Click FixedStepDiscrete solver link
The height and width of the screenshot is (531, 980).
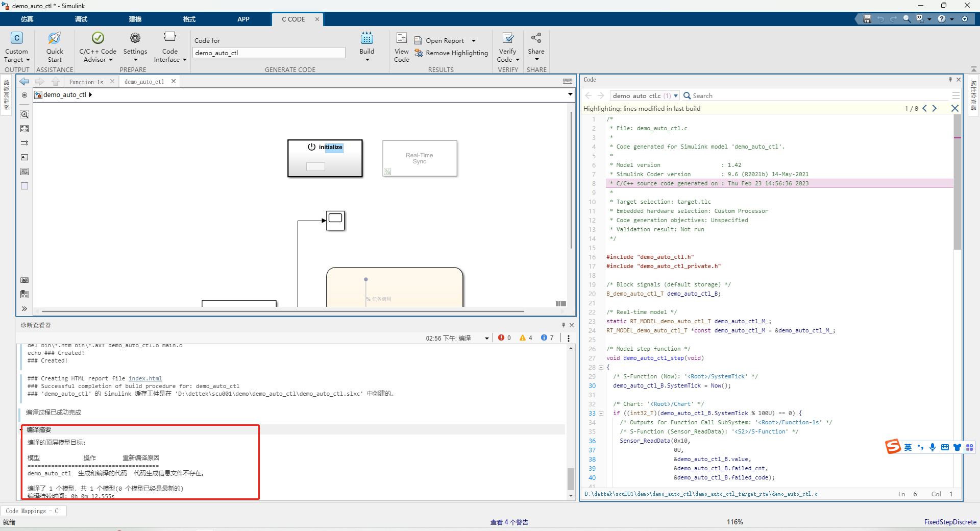(x=950, y=522)
